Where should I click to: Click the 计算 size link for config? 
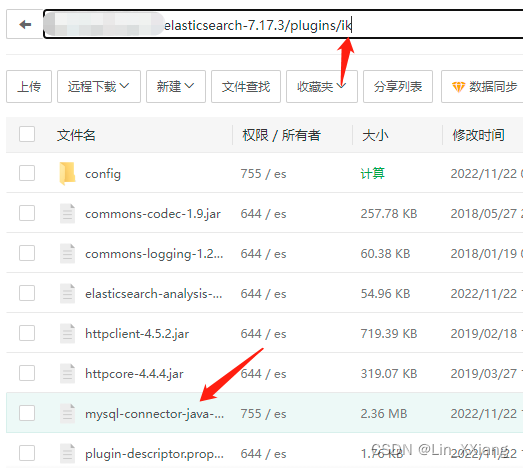[373, 173]
